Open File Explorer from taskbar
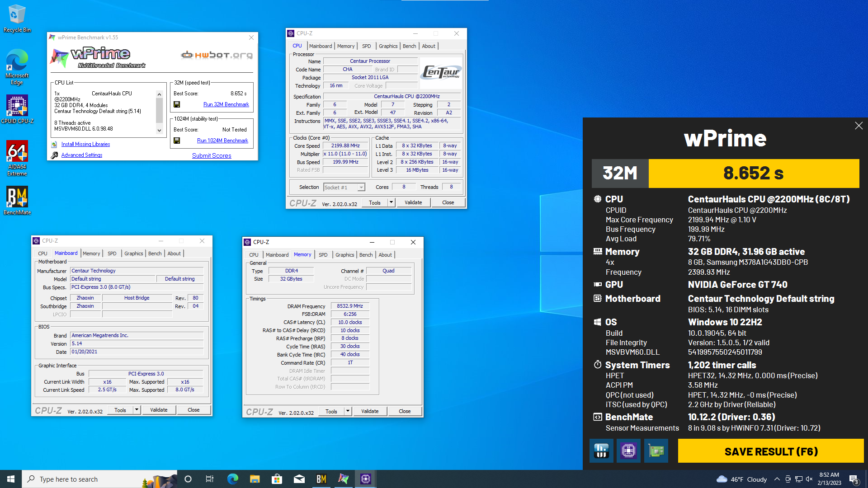868x488 pixels. [255, 479]
